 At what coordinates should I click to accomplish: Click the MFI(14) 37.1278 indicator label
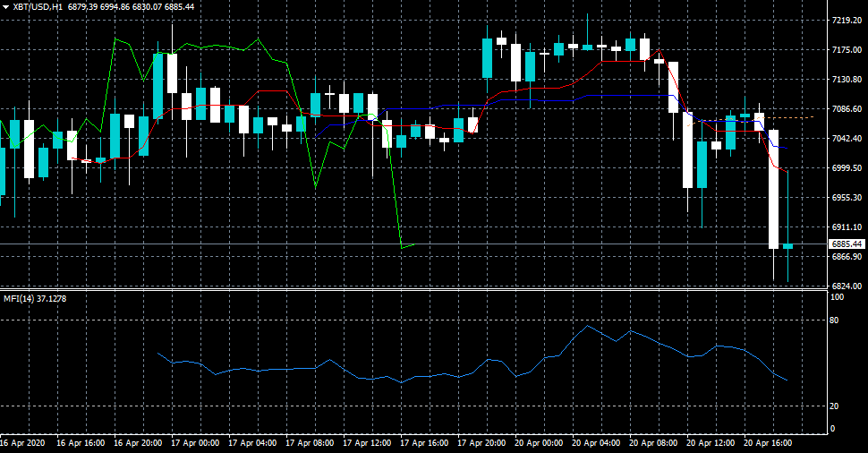tap(34, 298)
